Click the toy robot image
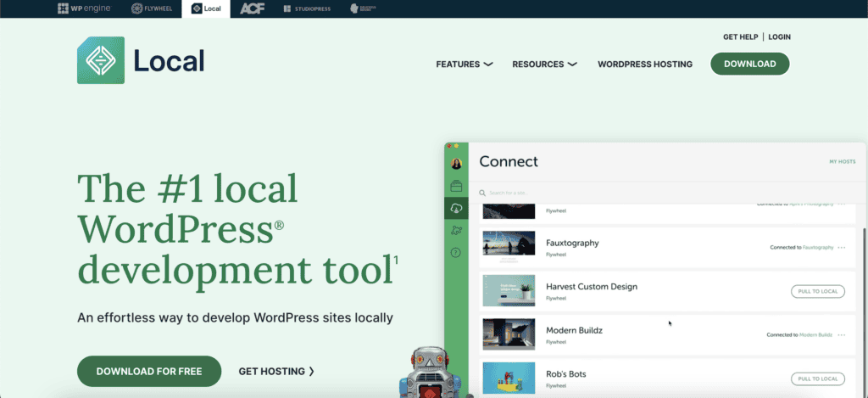This screenshot has width=868, height=398. click(431, 373)
